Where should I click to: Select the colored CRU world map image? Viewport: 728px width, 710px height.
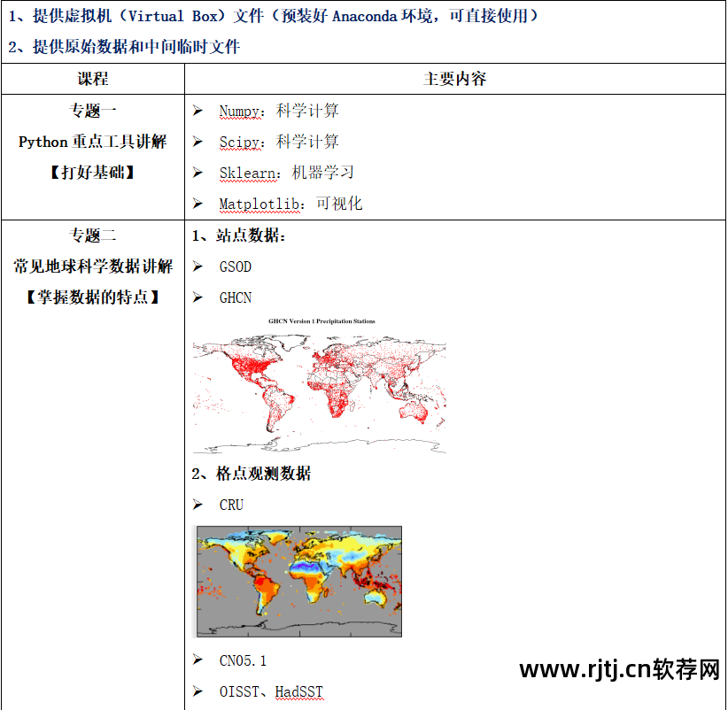pyautogui.click(x=298, y=581)
